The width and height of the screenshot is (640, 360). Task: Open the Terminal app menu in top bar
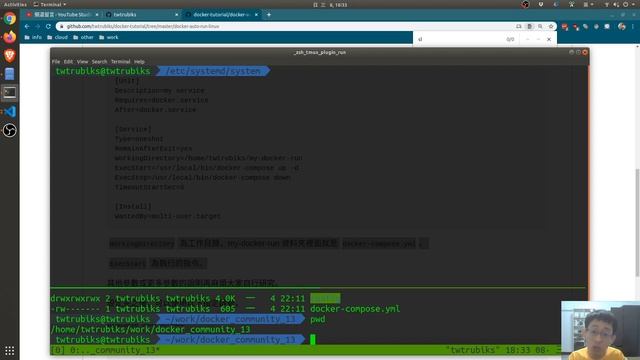click(x=50, y=4)
